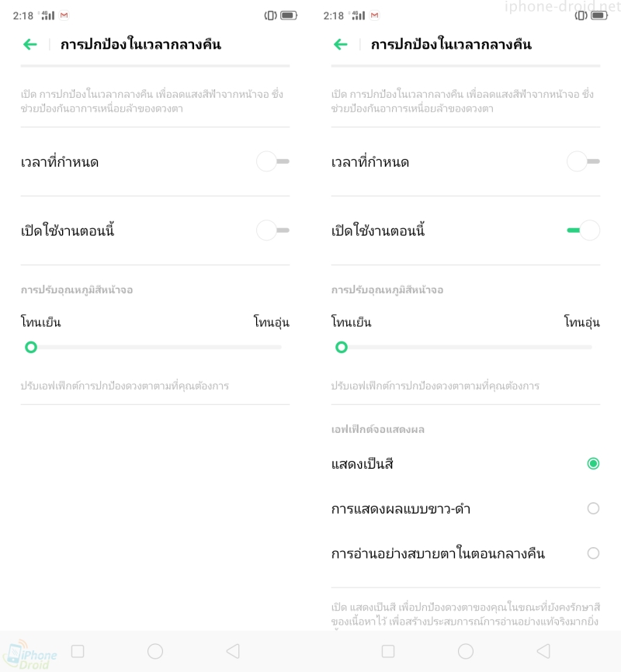Screen dimensions: 621x672
Task: Tap the back triangle on right navigation bar
Action: pos(543,651)
